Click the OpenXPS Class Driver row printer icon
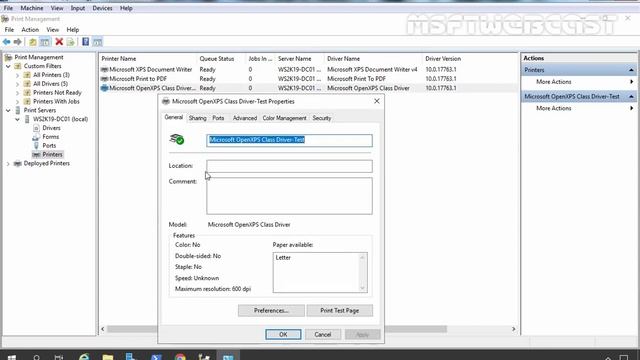 104,88
